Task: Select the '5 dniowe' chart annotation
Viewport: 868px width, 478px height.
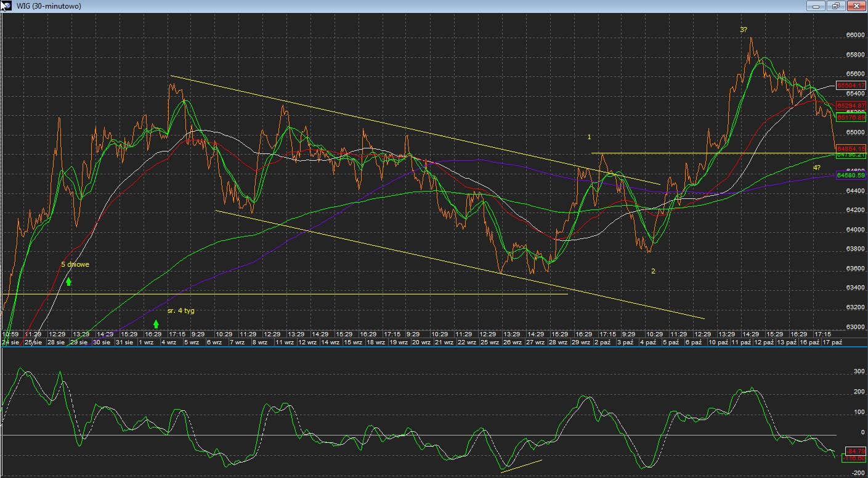Action: coord(75,264)
